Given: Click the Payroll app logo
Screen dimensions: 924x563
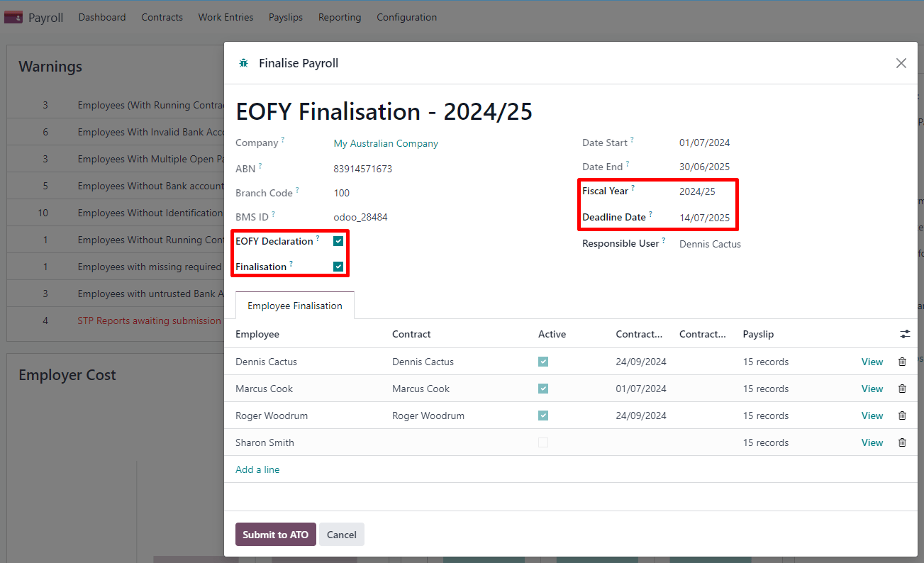Looking at the screenshot, I should pyautogui.click(x=13, y=16).
